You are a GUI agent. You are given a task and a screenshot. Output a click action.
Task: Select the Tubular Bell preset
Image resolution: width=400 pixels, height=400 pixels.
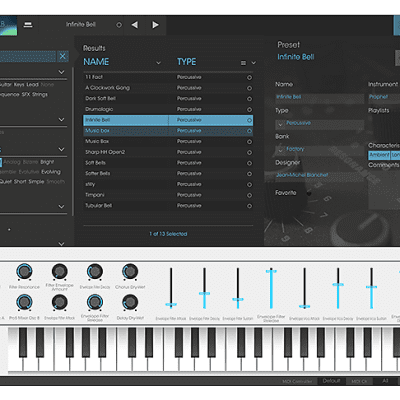168,206
